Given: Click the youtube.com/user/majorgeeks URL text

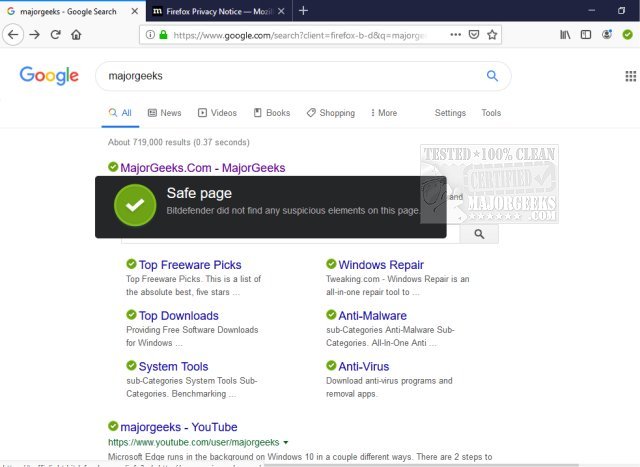Looking at the screenshot, I should click(x=193, y=443).
